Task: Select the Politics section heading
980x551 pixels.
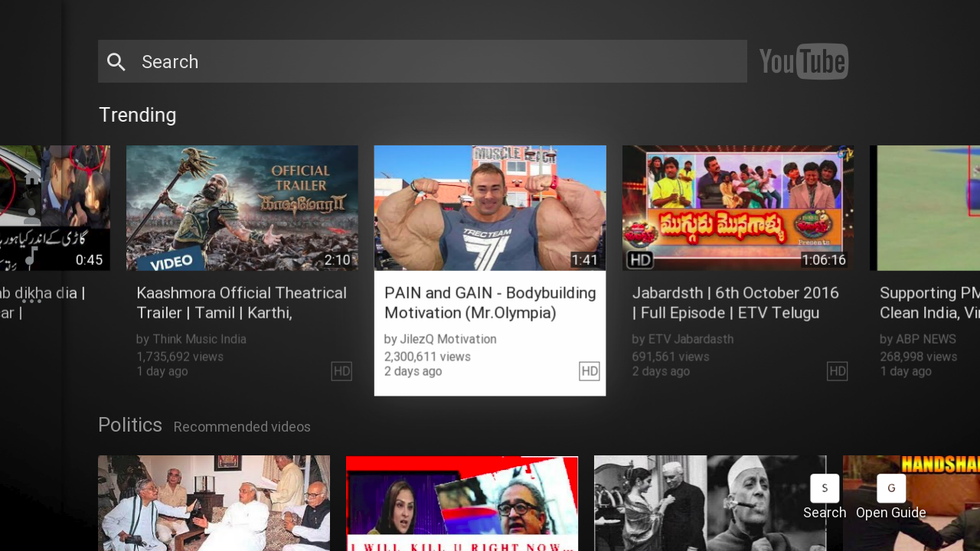Action: 130,425
